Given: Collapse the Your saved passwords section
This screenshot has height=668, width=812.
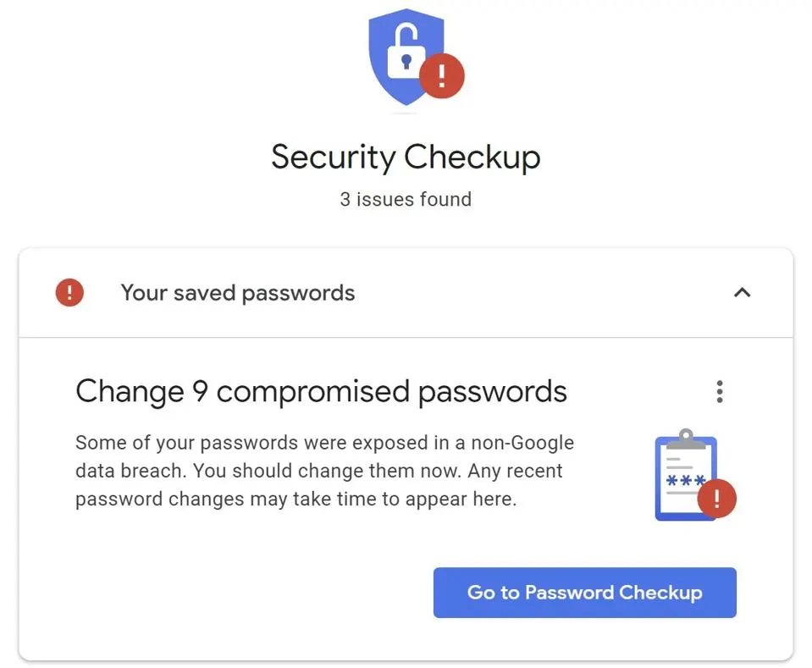Looking at the screenshot, I should [x=742, y=293].
